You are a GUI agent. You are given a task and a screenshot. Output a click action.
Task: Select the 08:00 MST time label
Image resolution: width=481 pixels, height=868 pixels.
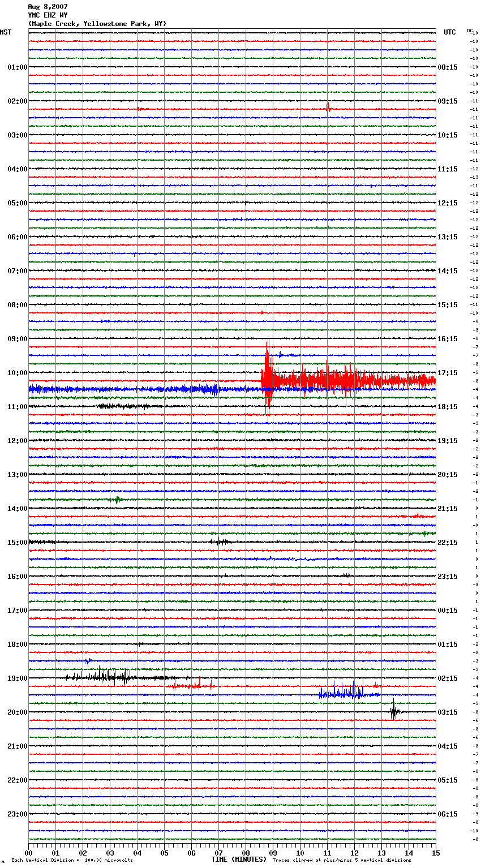pos(17,305)
